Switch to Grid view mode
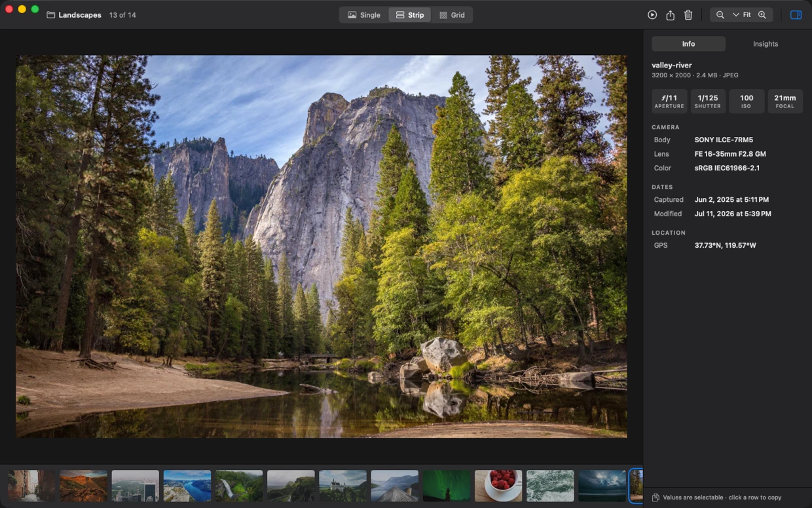 pos(452,15)
